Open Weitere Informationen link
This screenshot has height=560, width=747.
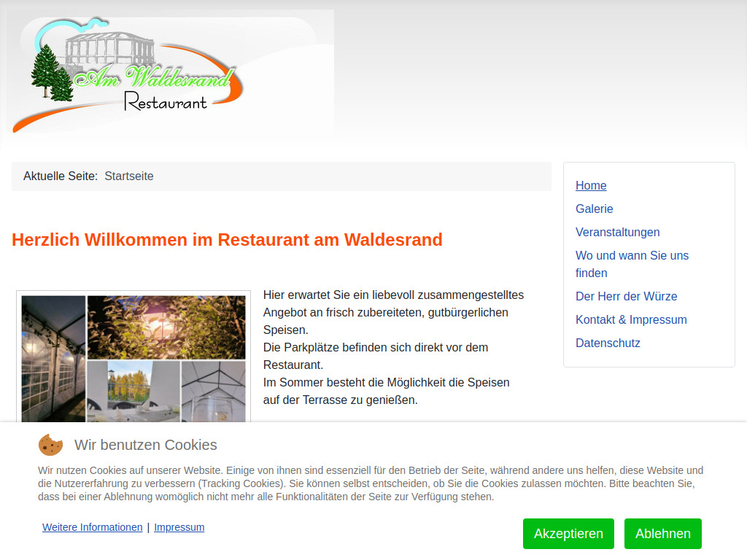pos(92,527)
